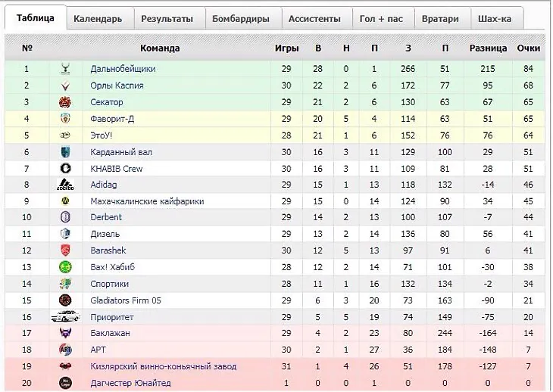Follow the Gladiators Firm 05 link
553x392 pixels.
point(127,300)
